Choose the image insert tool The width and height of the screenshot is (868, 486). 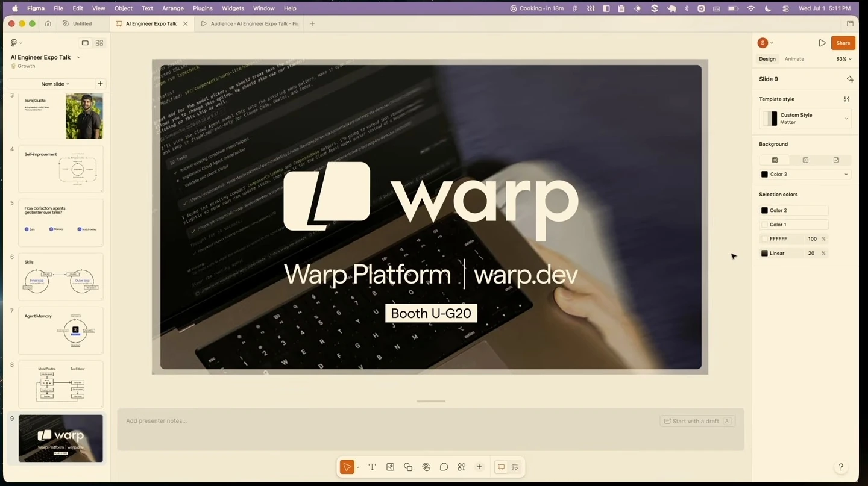pos(390,467)
